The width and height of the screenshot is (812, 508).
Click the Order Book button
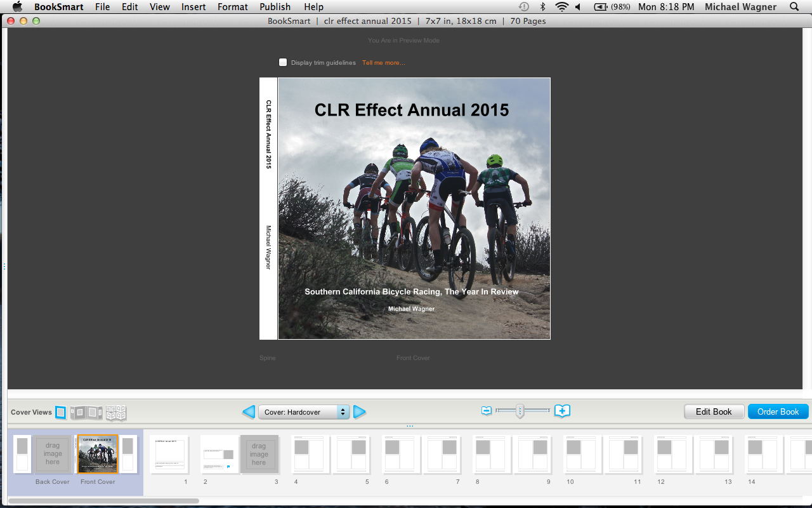[x=778, y=411]
